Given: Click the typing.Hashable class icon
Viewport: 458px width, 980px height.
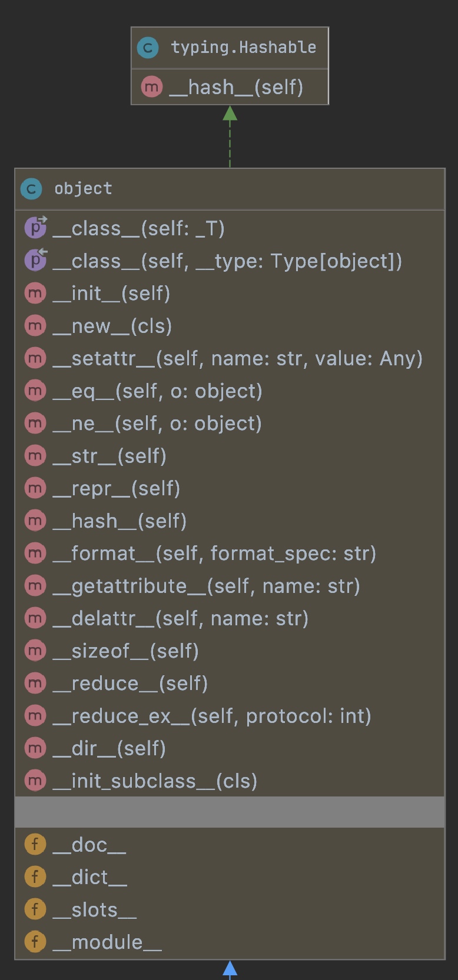Looking at the screenshot, I should click(148, 48).
